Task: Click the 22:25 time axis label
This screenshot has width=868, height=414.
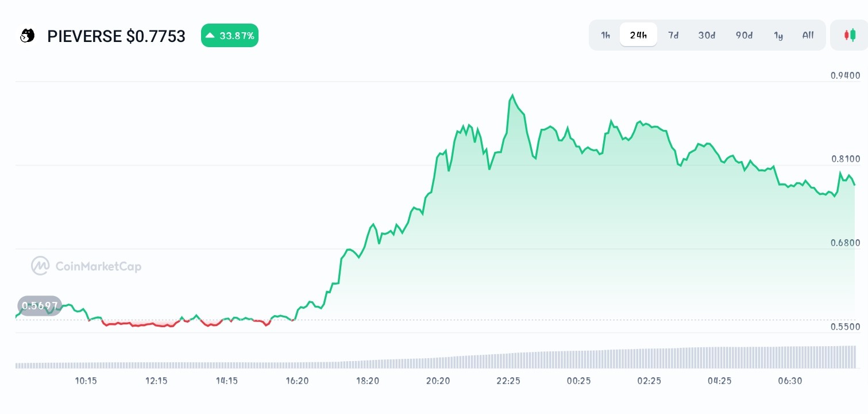Action: pos(508,381)
